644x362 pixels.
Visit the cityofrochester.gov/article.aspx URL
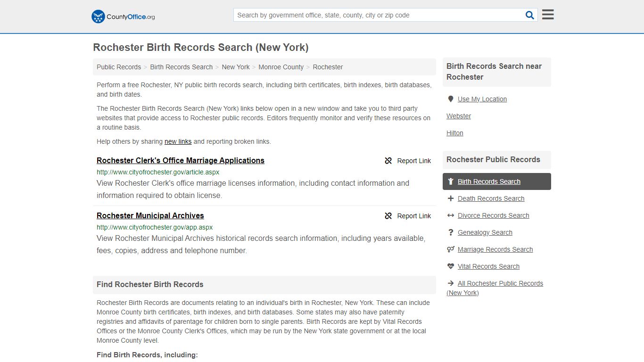point(158,172)
